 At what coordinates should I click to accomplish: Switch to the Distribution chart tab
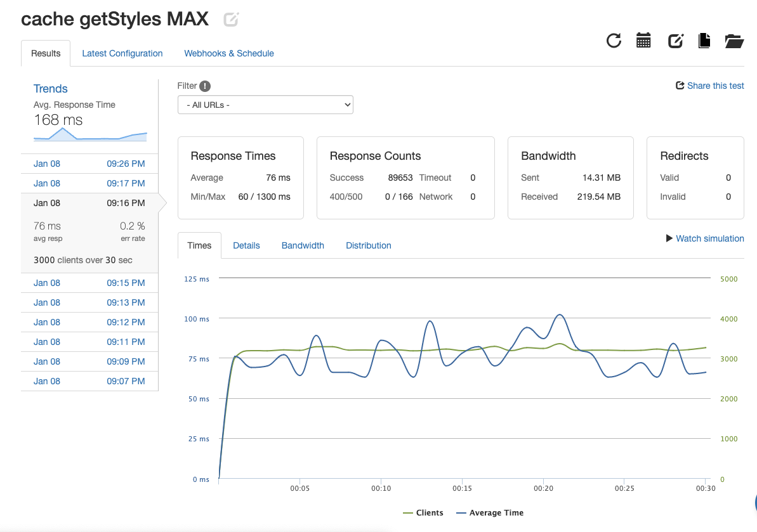point(369,245)
